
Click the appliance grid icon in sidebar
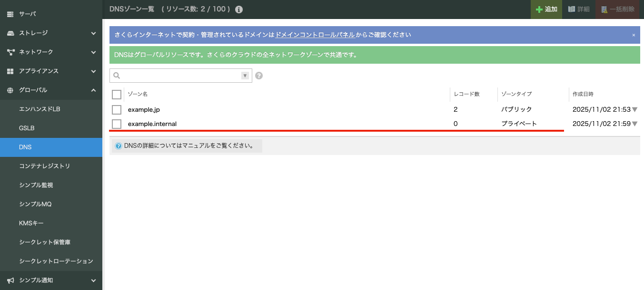point(10,71)
